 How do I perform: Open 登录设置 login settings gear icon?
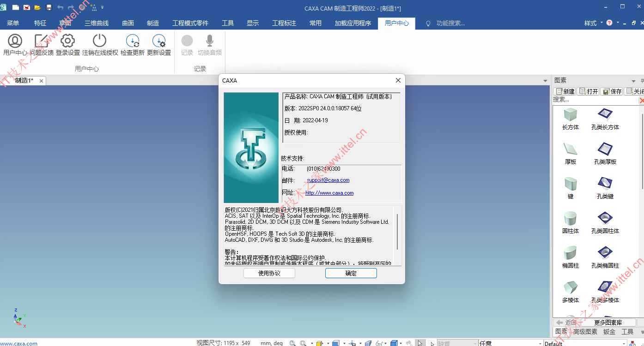pos(68,45)
